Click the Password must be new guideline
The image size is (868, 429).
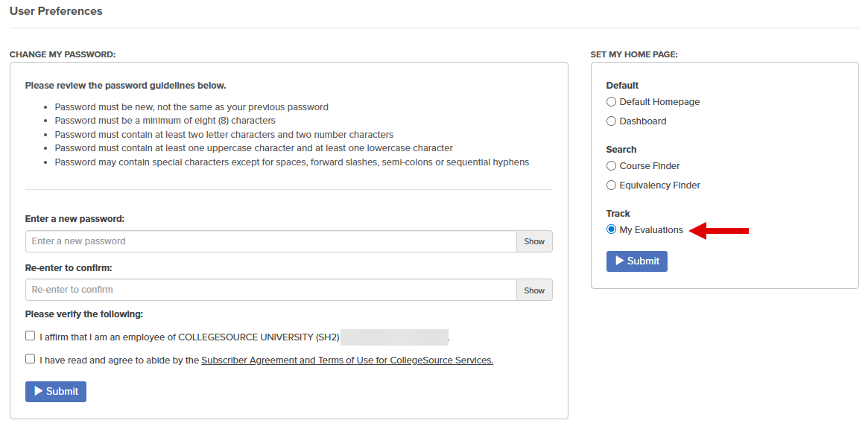191,107
